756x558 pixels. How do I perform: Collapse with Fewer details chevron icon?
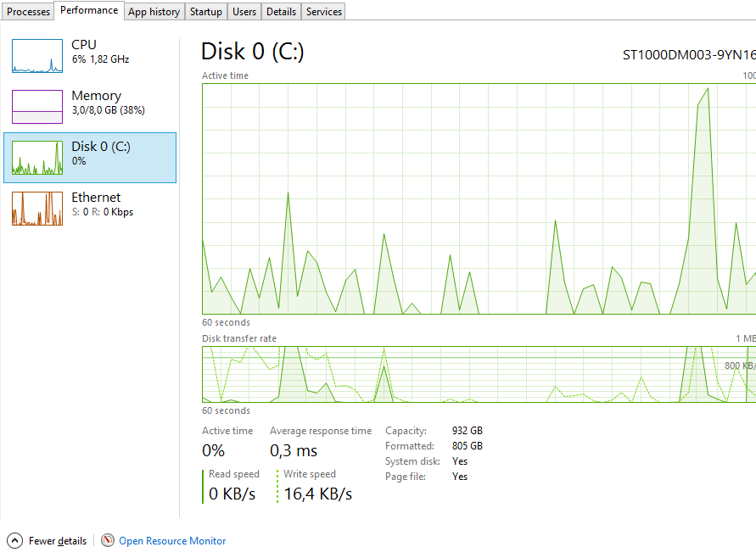tap(14, 540)
